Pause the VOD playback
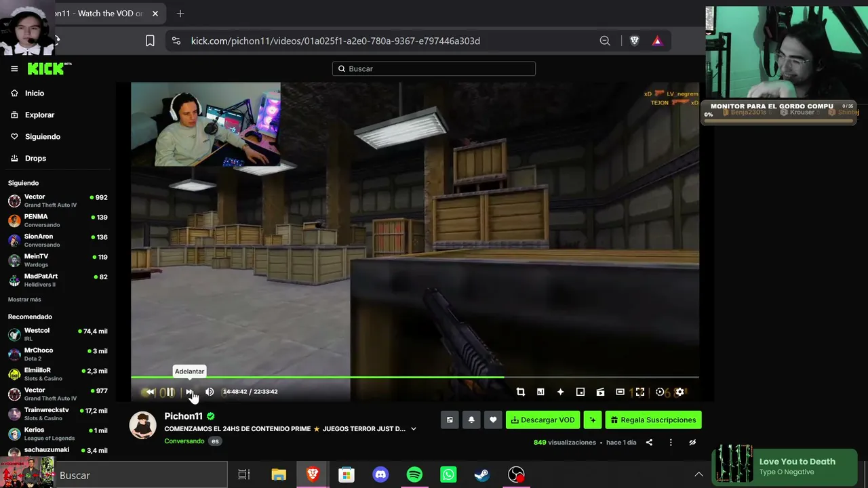The image size is (868, 488). 170,392
